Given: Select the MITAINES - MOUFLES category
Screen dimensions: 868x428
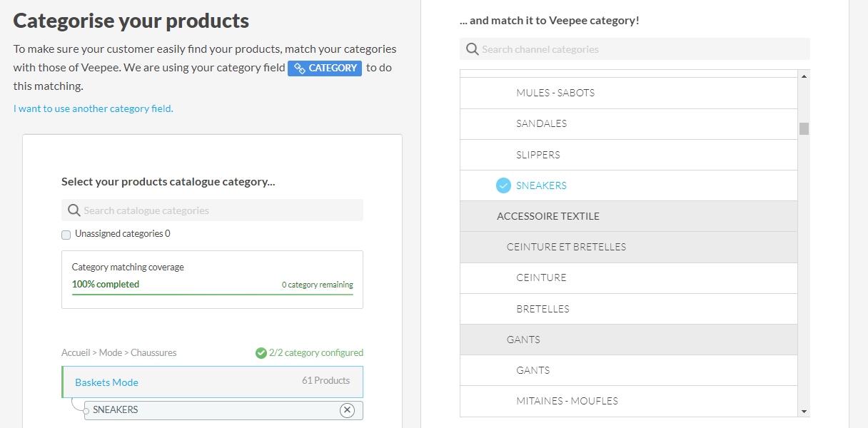Looking at the screenshot, I should pyautogui.click(x=567, y=401).
